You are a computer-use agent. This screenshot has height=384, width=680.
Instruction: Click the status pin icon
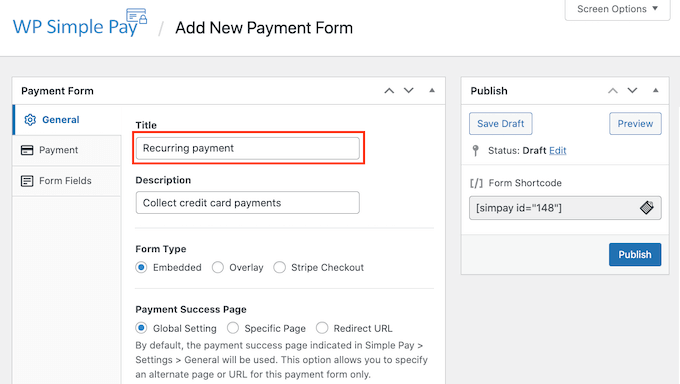pyautogui.click(x=476, y=151)
